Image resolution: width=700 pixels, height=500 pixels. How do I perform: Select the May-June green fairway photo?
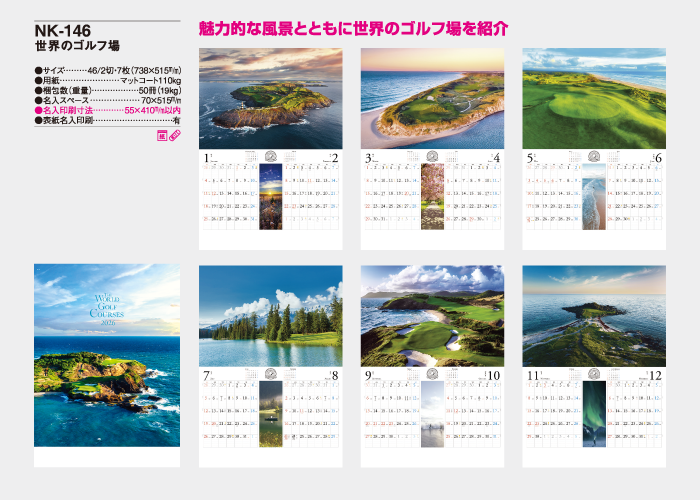[x=594, y=97]
